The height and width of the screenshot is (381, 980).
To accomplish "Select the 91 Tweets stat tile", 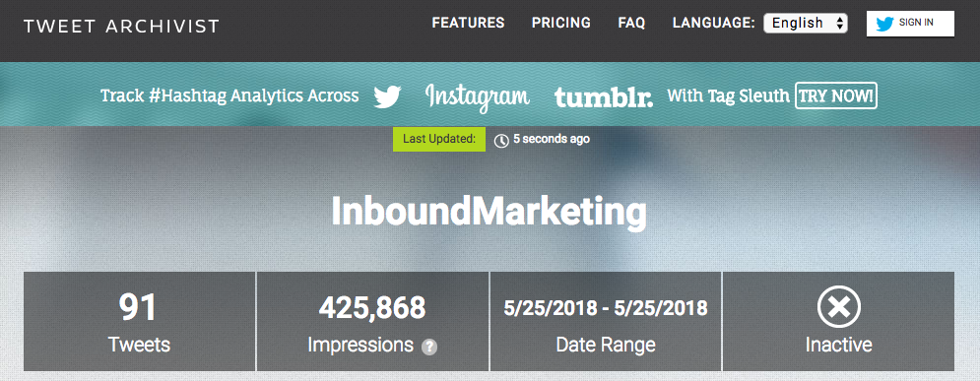I will click(140, 321).
